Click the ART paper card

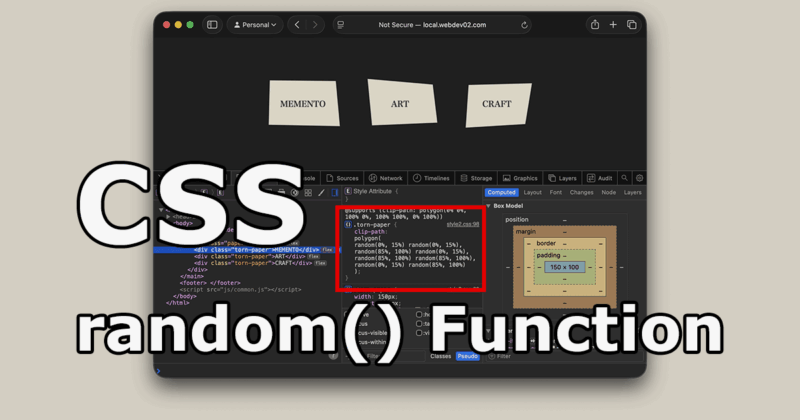coord(402,103)
